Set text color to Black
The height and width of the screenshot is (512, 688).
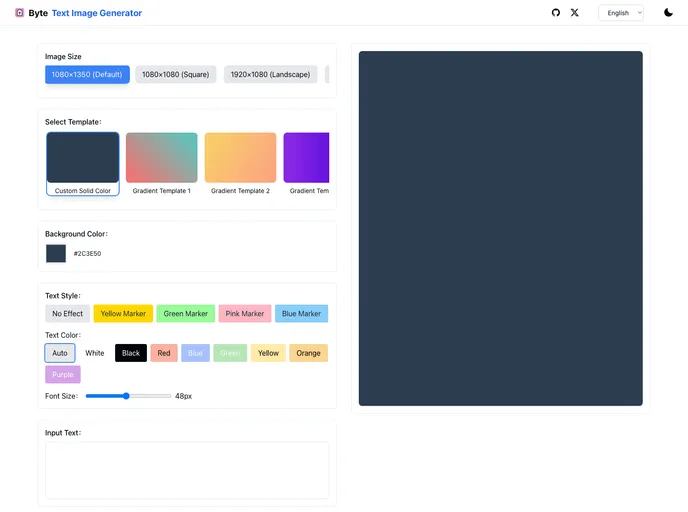[x=131, y=353]
